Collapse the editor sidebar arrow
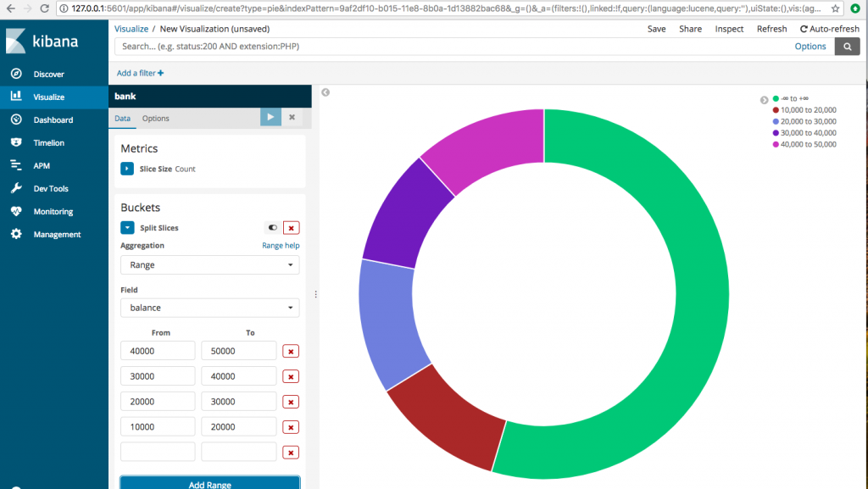 click(325, 92)
